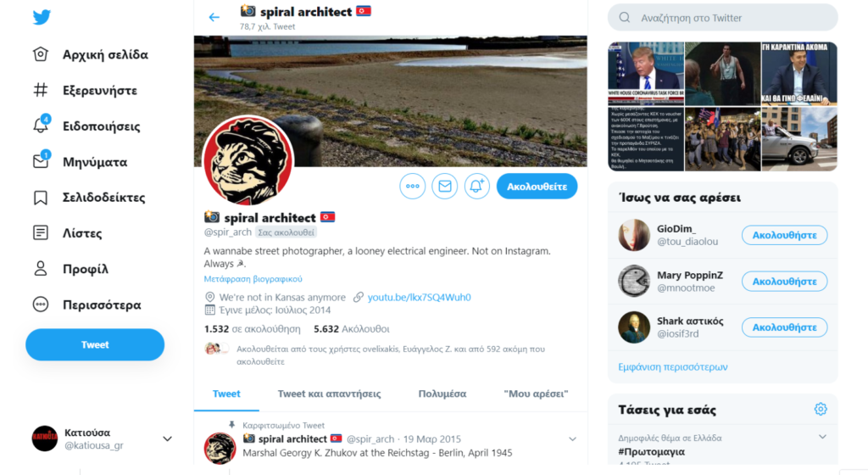Open the youtu.be/lkx7SQ4Wuh0 link
868x475 pixels.
click(x=419, y=297)
